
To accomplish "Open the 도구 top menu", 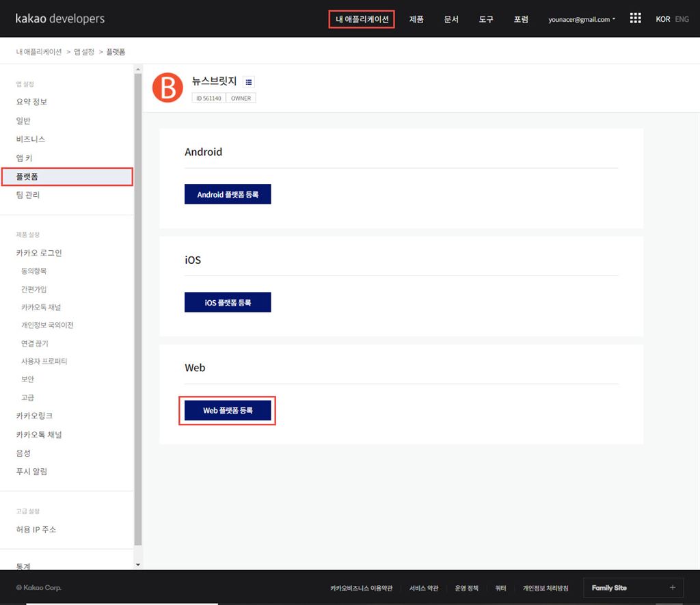I will 486,19.
